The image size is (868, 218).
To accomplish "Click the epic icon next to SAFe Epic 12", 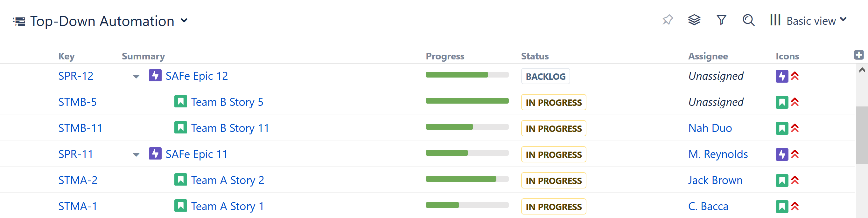I will 155,75.
